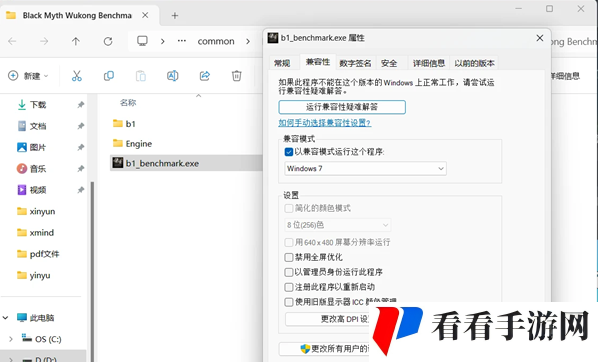This screenshot has width=599, height=362.
Task: Click 更改高 DPI 设置 button
Action: 327,319
